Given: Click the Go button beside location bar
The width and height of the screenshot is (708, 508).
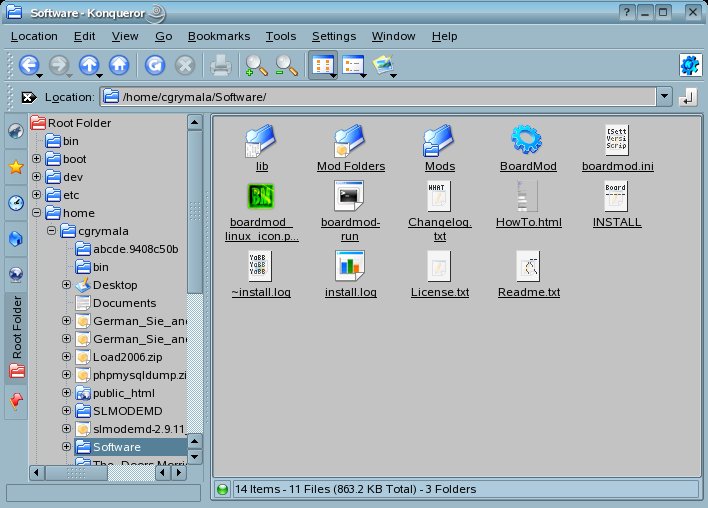Looking at the screenshot, I should [688, 97].
